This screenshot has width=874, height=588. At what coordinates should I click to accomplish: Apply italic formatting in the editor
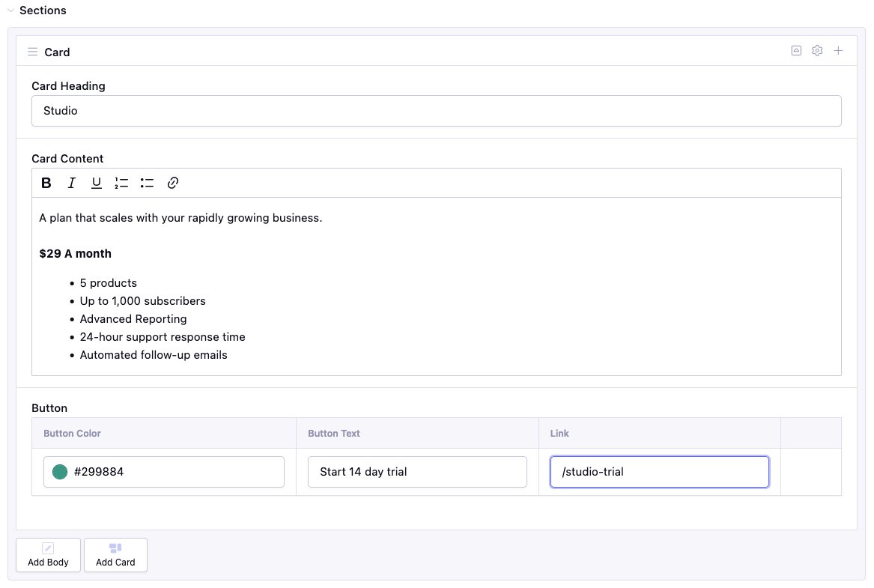(71, 182)
